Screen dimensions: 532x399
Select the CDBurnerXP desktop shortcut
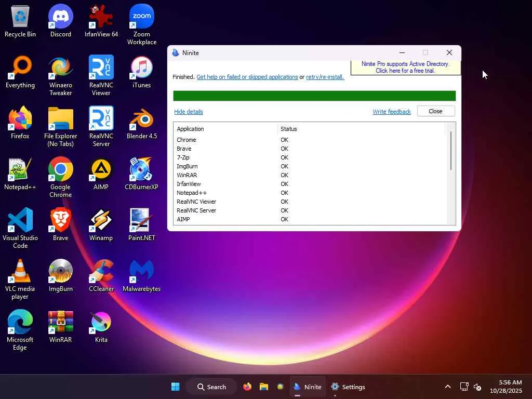(141, 174)
